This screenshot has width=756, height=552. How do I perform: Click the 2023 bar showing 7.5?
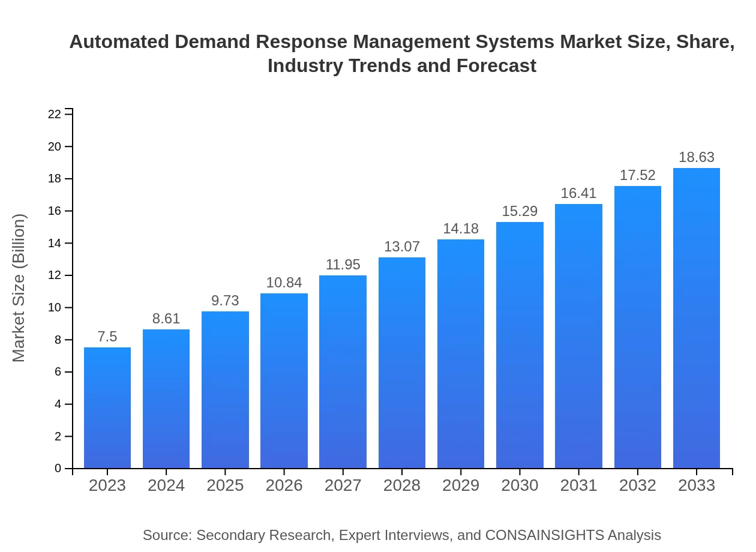click(x=107, y=408)
